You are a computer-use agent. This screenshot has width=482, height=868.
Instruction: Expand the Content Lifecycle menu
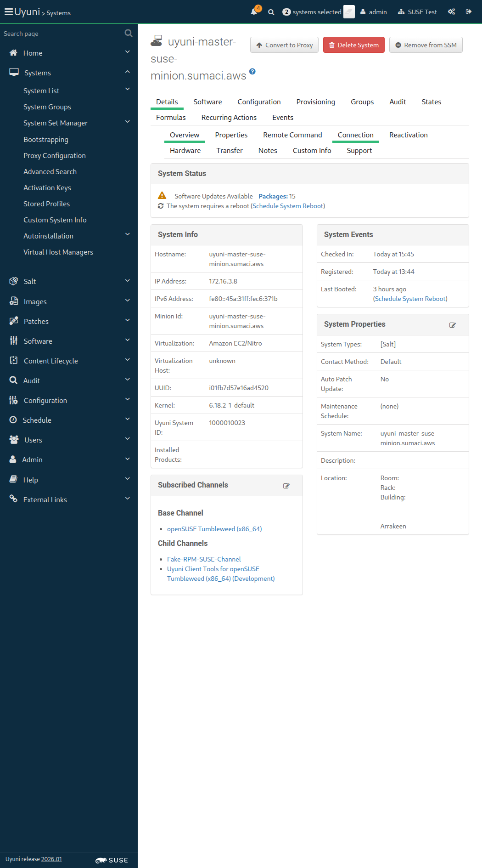pos(128,360)
